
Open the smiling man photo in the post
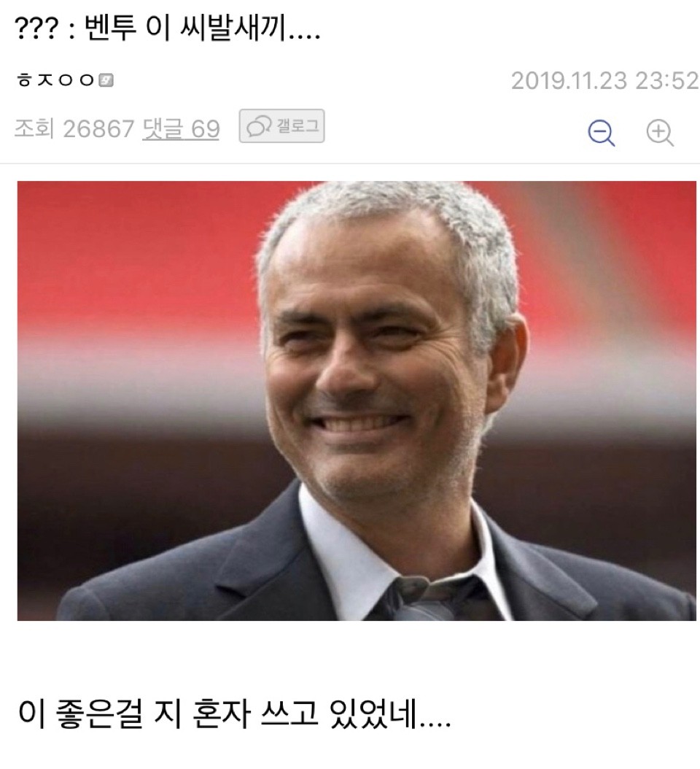(x=357, y=401)
